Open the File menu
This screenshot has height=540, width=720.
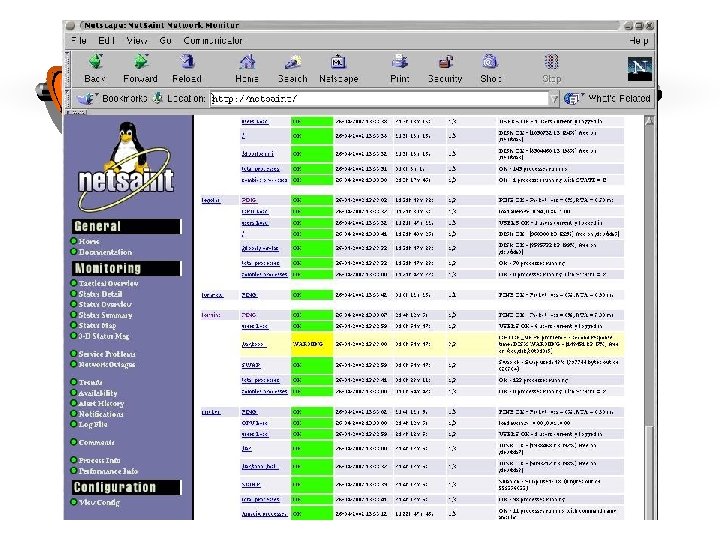pos(79,40)
